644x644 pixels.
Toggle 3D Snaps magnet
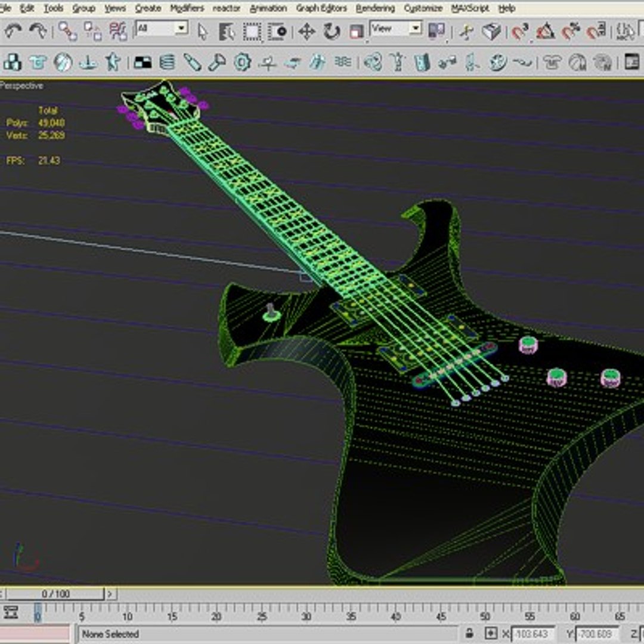[520, 32]
